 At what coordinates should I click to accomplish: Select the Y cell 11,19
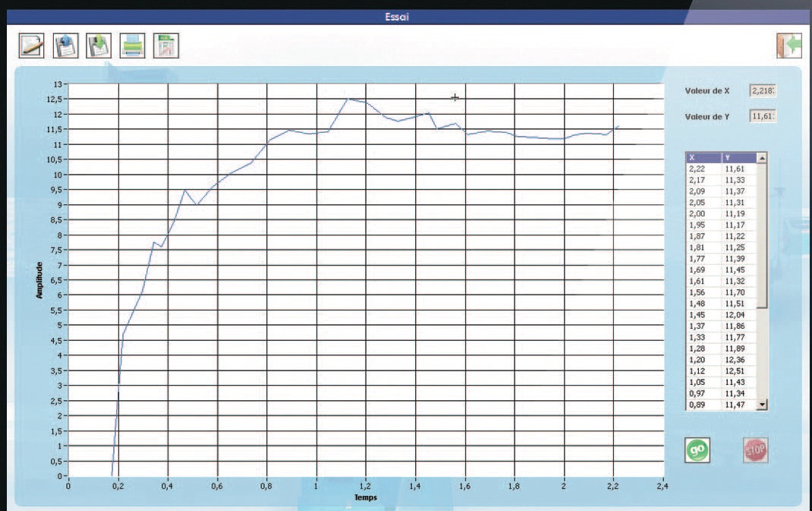[739, 214]
